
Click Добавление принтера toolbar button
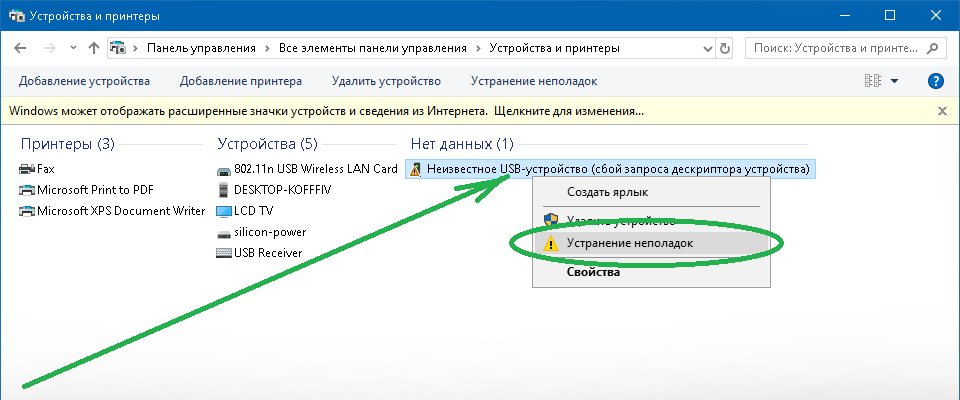[241, 81]
